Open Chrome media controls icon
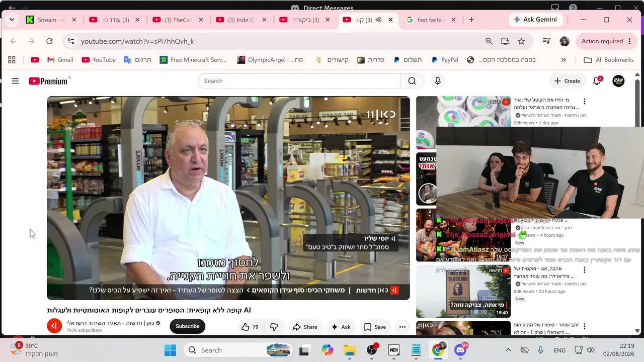 [x=546, y=41]
